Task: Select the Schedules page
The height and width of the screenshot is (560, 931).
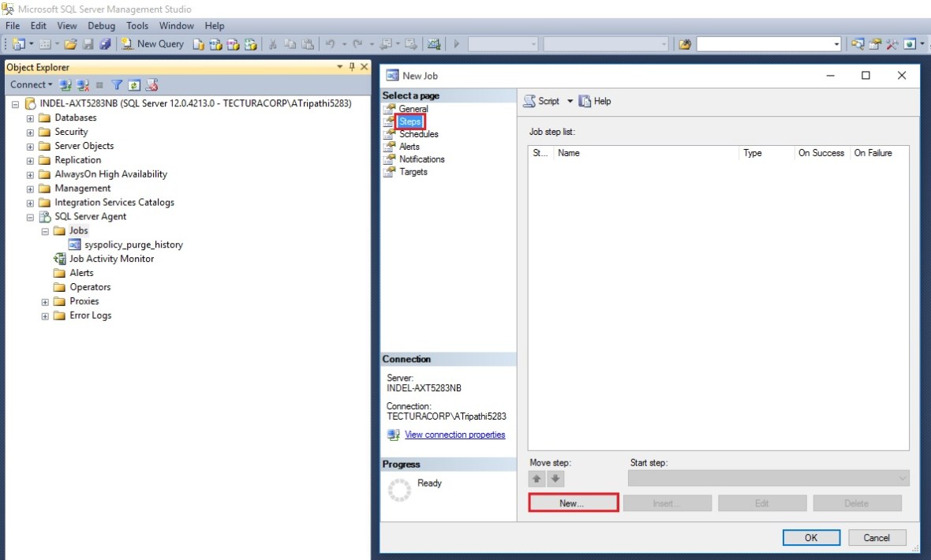Action: click(418, 134)
